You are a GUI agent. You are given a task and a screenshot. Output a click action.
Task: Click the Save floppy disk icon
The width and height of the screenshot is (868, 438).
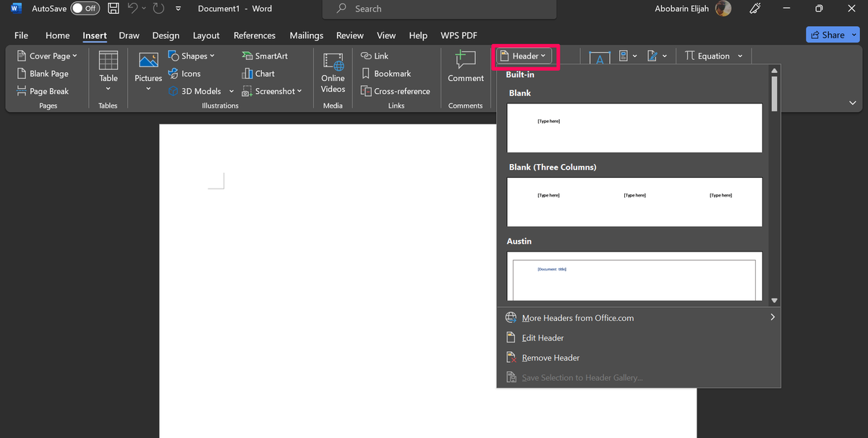(114, 9)
